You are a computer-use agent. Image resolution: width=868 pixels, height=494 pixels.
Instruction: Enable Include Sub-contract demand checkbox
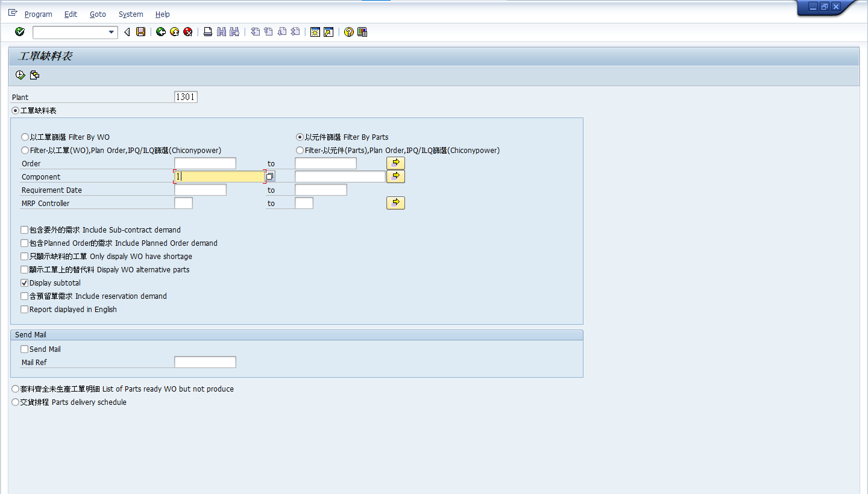tap(25, 230)
